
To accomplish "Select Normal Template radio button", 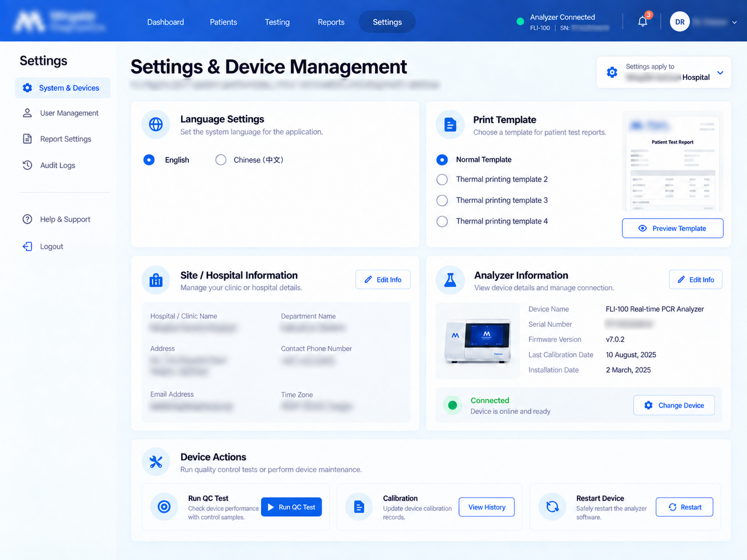I will click(x=442, y=160).
